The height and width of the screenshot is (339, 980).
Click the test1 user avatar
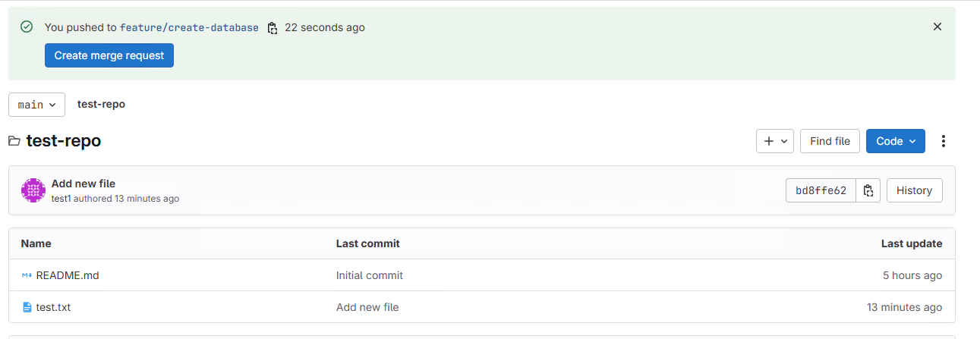click(x=33, y=190)
